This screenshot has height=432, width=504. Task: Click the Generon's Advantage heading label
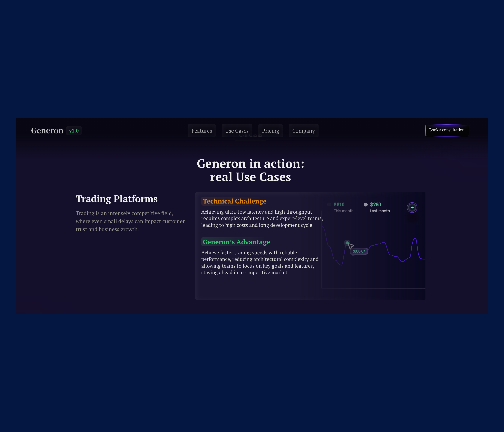click(x=236, y=242)
